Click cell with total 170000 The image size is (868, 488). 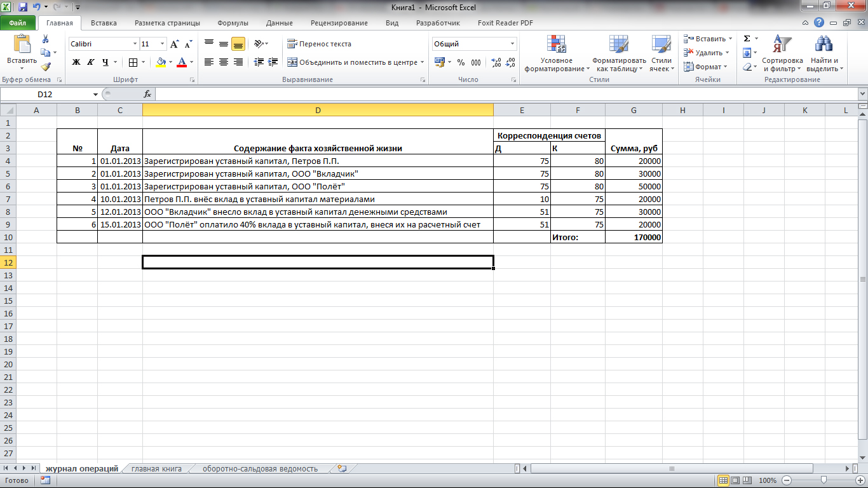634,237
